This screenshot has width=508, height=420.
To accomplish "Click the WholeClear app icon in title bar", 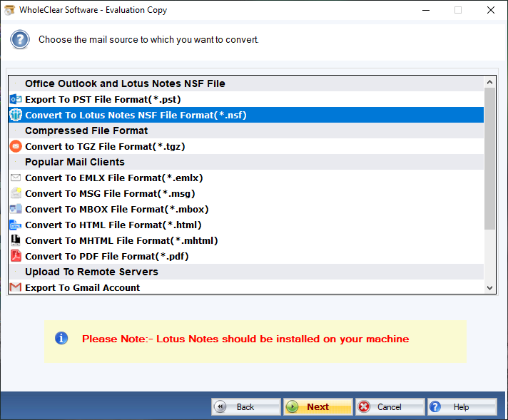I will 9,10.
